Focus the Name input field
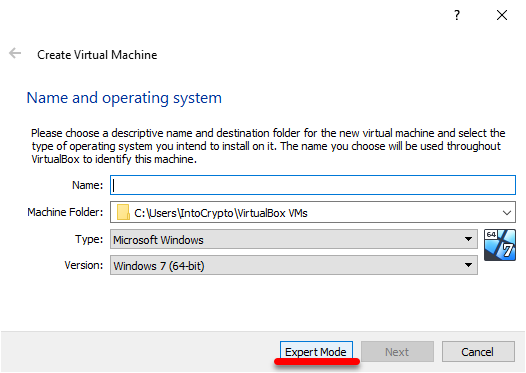Viewport: 526px width, 373px height. tap(313, 185)
